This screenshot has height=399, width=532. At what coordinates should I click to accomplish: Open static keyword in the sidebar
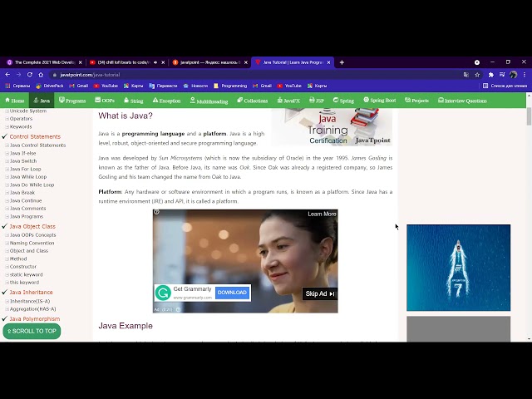click(x=26, y=275)
